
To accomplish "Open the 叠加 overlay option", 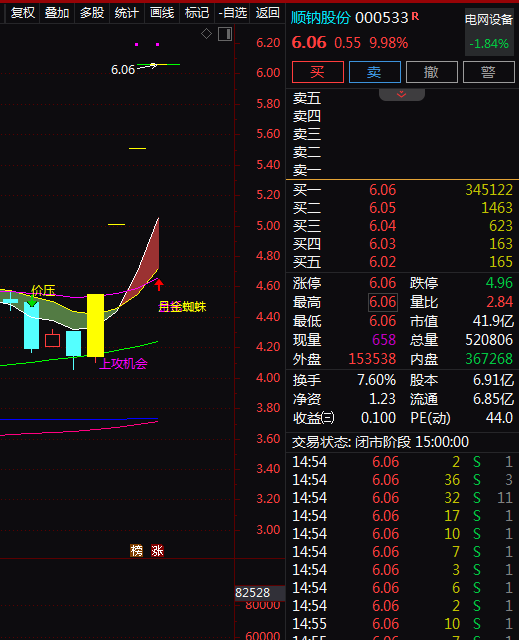I will [x=57, y=13].
